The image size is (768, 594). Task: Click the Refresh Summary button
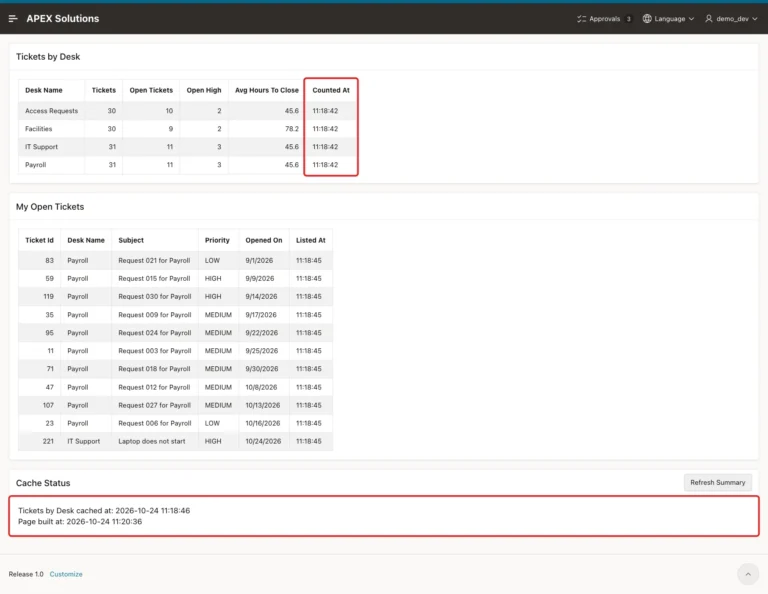[718, 482]
